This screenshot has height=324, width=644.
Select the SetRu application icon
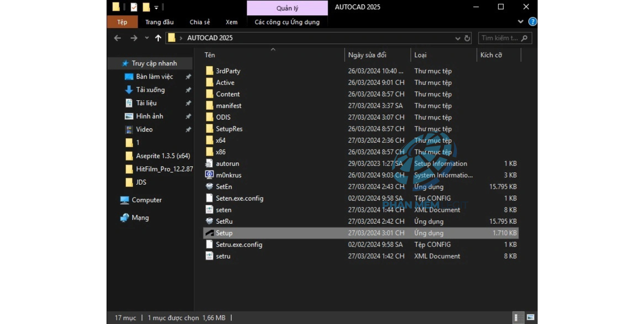(209, 221)
